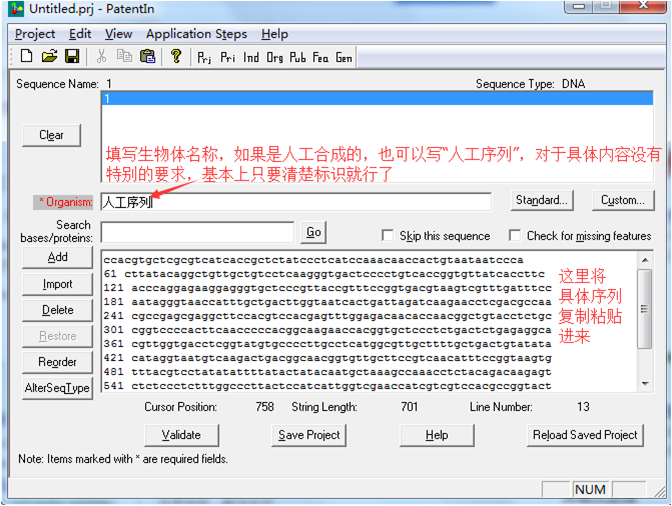672x506 pixels.
Task: Click the New project toolbar icon
Action: click(26, 56)
